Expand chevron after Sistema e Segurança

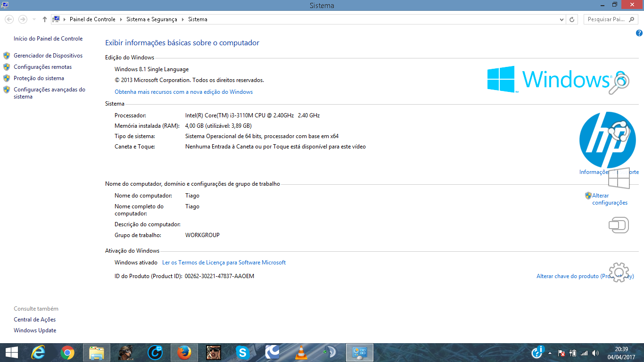tap(182, 19)
